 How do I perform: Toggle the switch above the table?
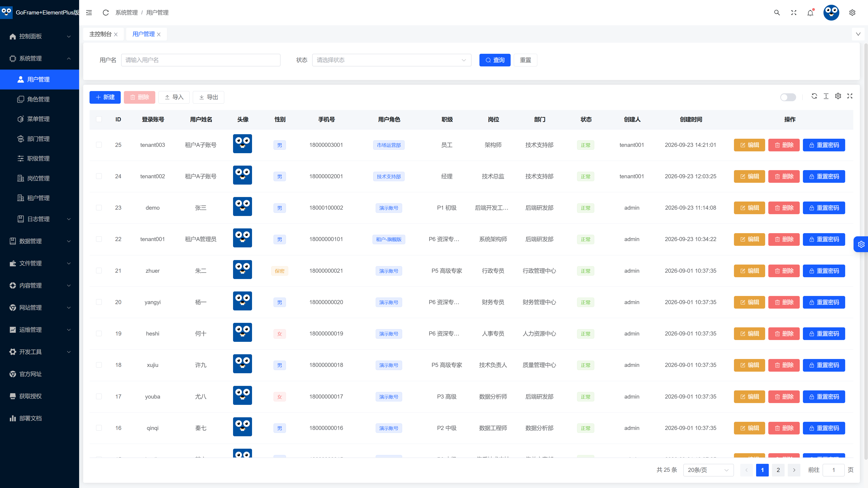tap(788, 97)
